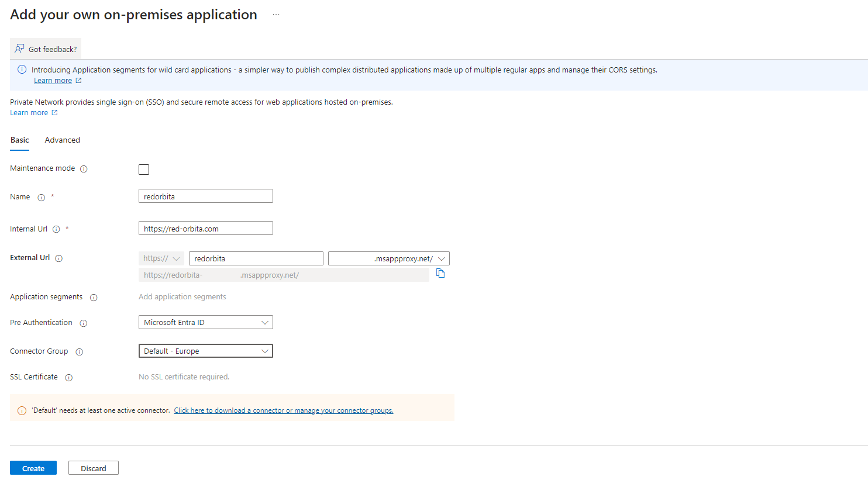This screenshot has height=487, width=868.
Task: Click the Pre Authentication info icon
Action: (x=84, y=323)
